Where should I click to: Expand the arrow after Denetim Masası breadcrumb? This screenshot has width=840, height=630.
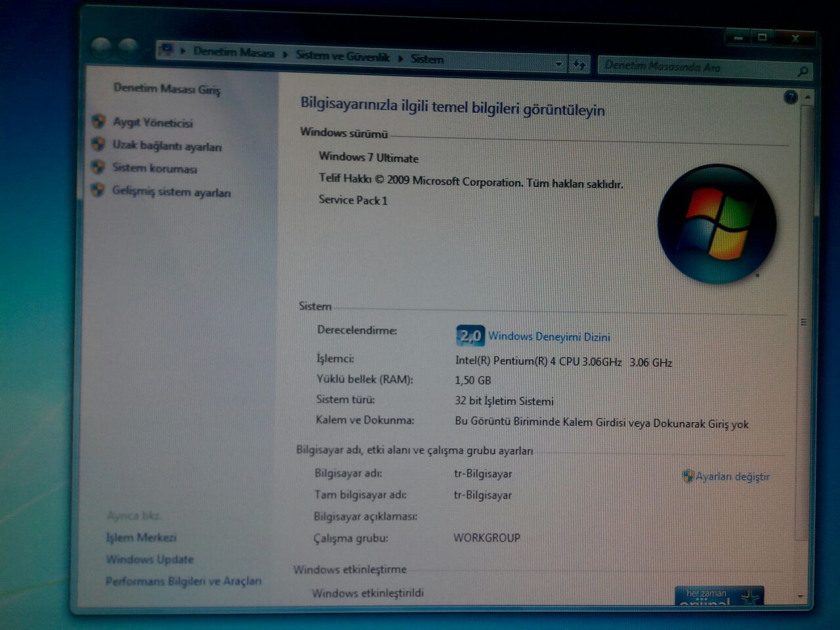point(285,54)
